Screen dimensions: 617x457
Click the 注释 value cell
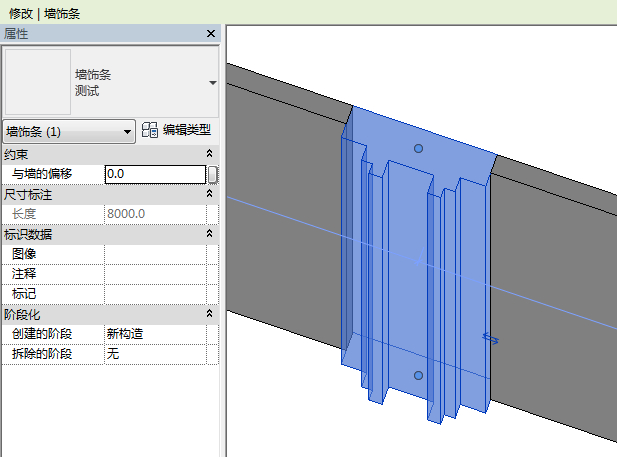[x=155, y=274]
